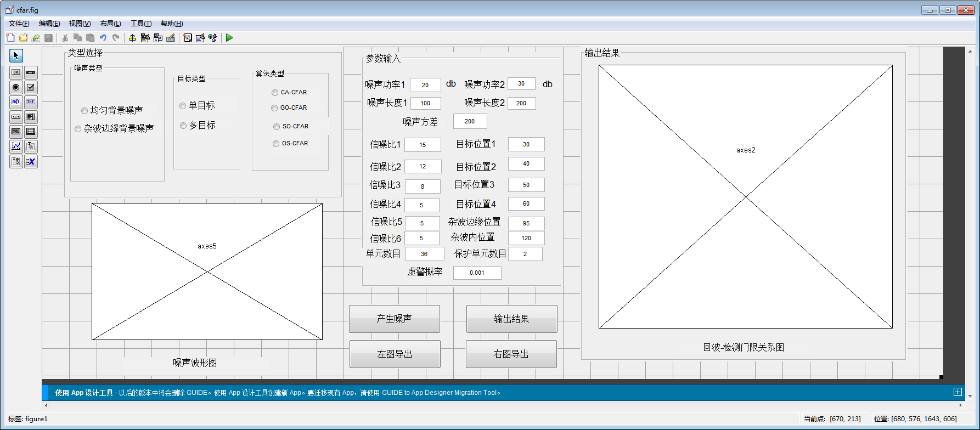This screenshot has height=430, width=980.
Task: Pick the Toggle Button component in palette
Action: click(x=16, y=132)
